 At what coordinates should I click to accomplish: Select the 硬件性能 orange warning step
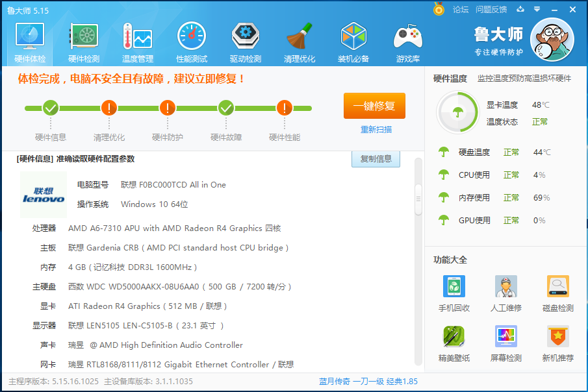(x=285, y=108)
